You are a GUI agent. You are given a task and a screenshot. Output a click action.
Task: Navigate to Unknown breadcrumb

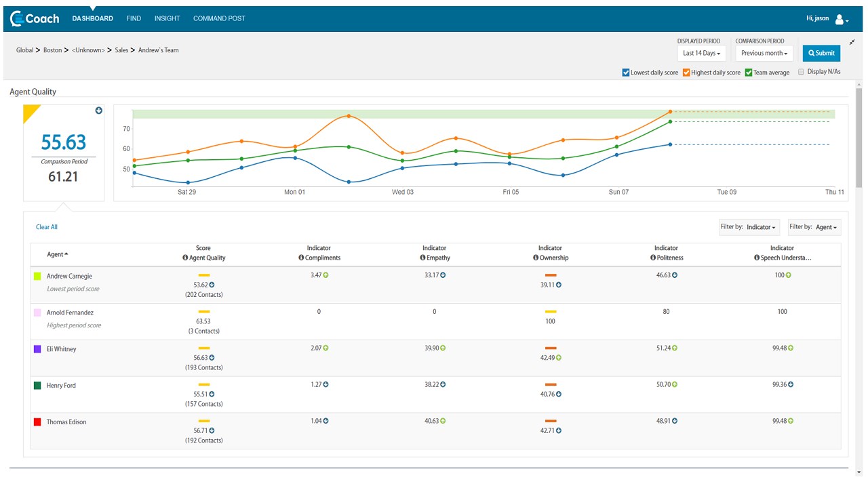[x=88, y=50]
